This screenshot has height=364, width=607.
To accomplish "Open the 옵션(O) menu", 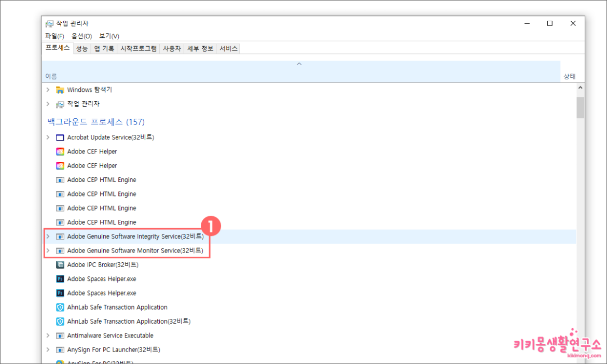I will click(81, 36).
